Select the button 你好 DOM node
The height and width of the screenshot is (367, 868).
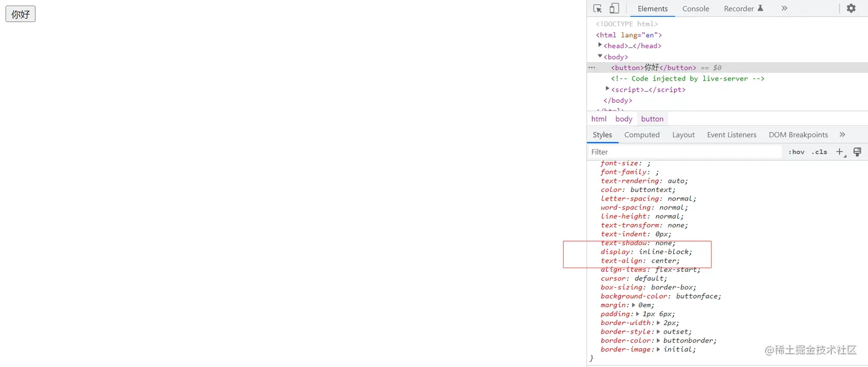[x=653, y=68]
